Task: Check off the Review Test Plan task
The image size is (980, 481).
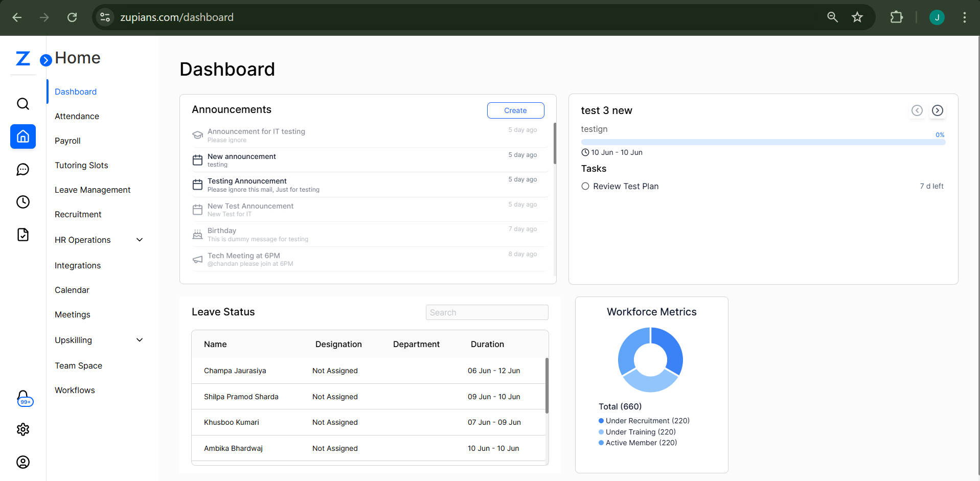Action: pos(585,186)
